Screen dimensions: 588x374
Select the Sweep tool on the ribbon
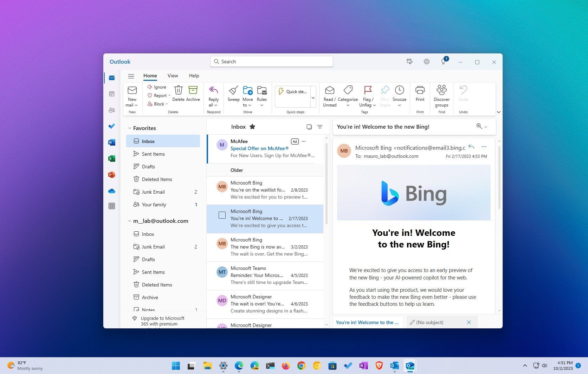tap(233, 96)
